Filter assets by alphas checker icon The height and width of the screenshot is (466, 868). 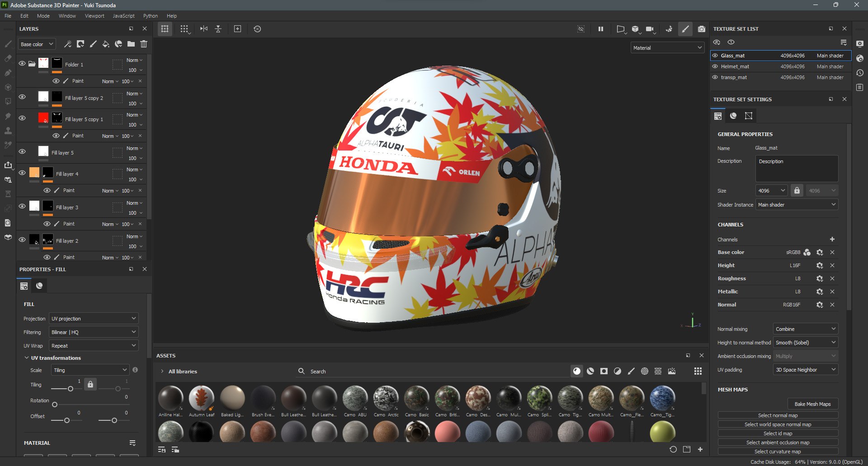(645, 371)
